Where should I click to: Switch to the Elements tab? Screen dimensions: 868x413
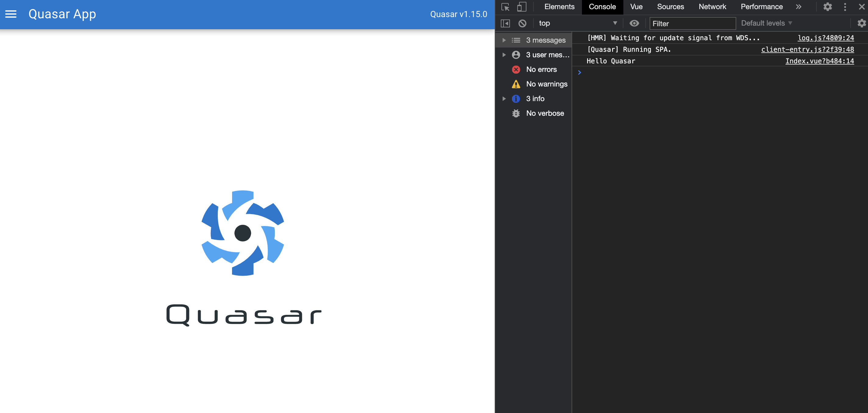(559, 7)
